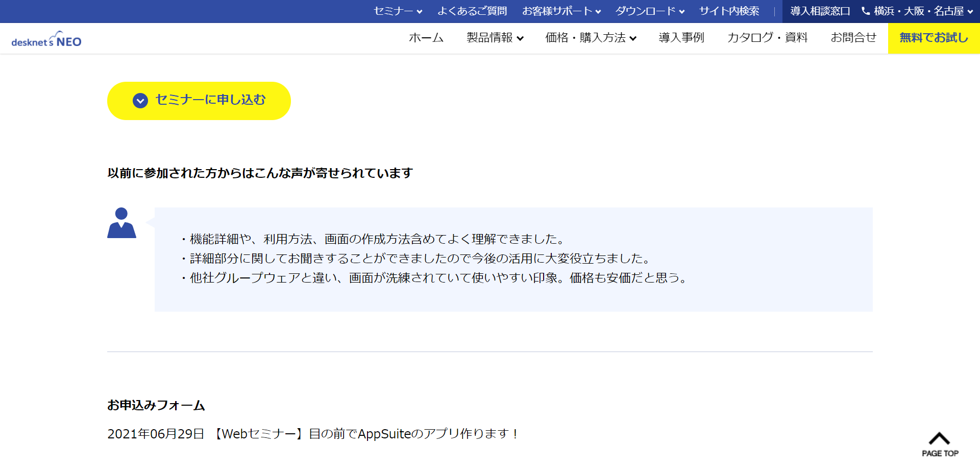Click the heading 以前に参加された方からはこんな声が寄せられています
The height and width of the screenshot is (467, 980).
click(x=260, y=173)
